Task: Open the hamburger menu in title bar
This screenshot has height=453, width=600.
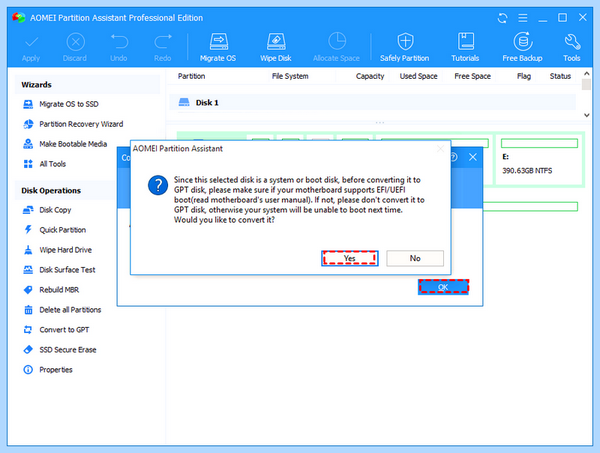Action: [x=523, y=18]
